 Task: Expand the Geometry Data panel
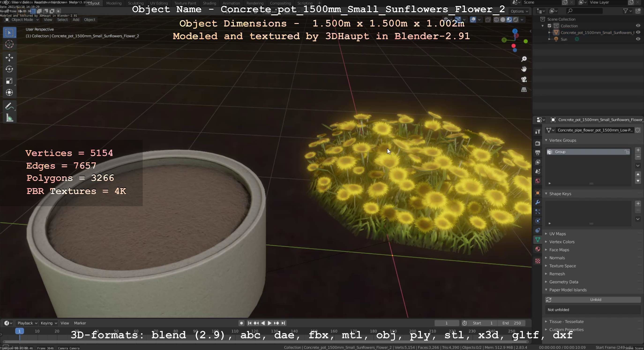click(546, 282)
